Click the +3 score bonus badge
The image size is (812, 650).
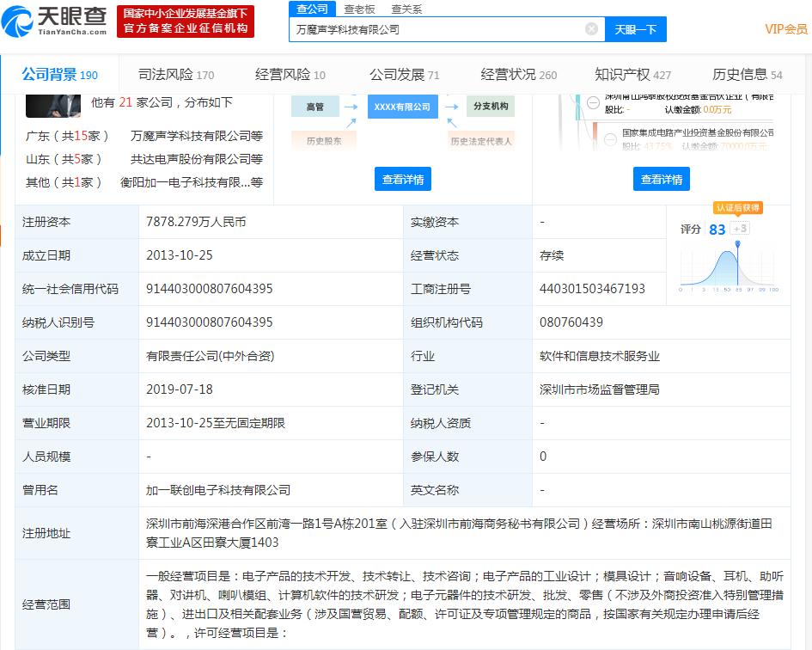(740, 229)
